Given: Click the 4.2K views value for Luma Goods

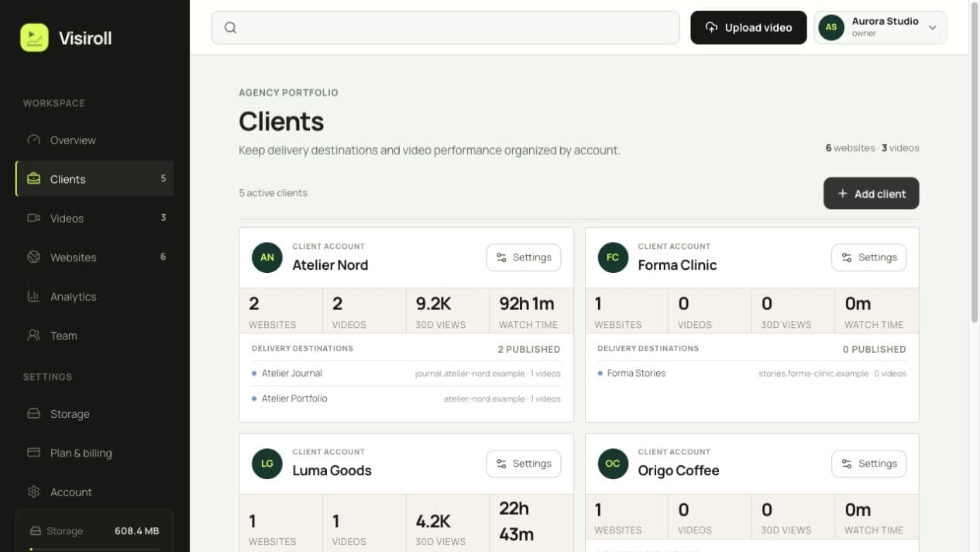Looking at the screenshot, I should [x=433, y=521].
